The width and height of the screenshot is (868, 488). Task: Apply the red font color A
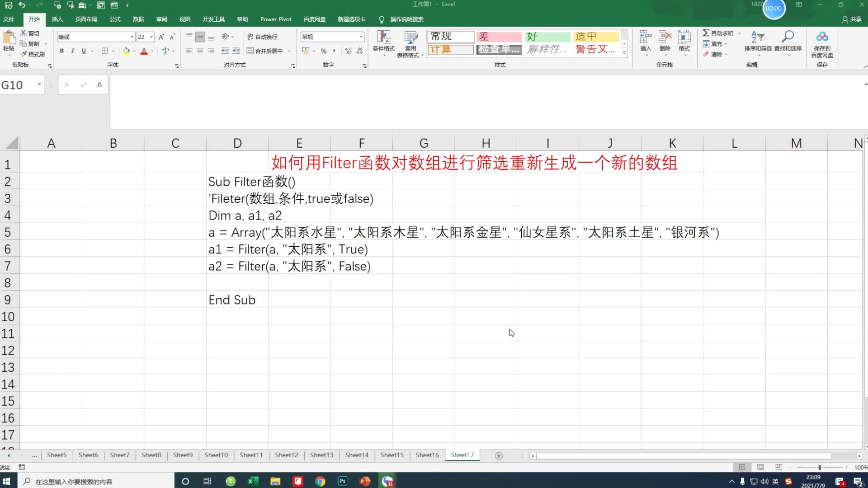tap(144, 51)
